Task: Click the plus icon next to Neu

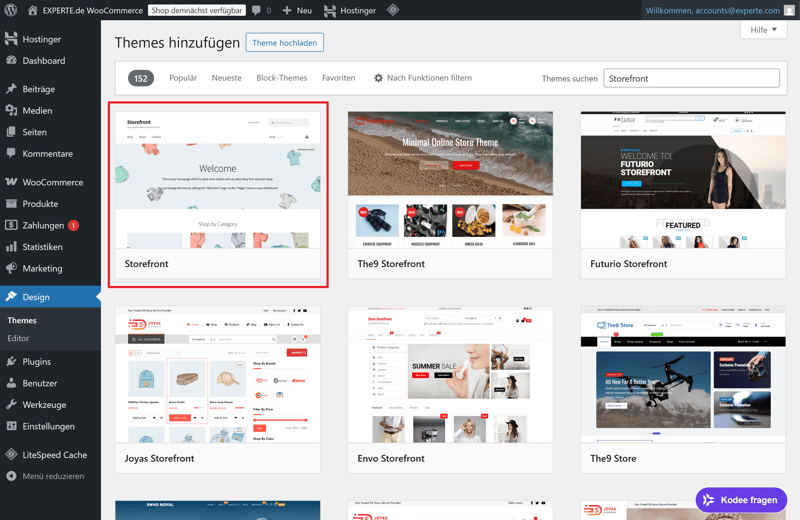Action: click(287, 10)
